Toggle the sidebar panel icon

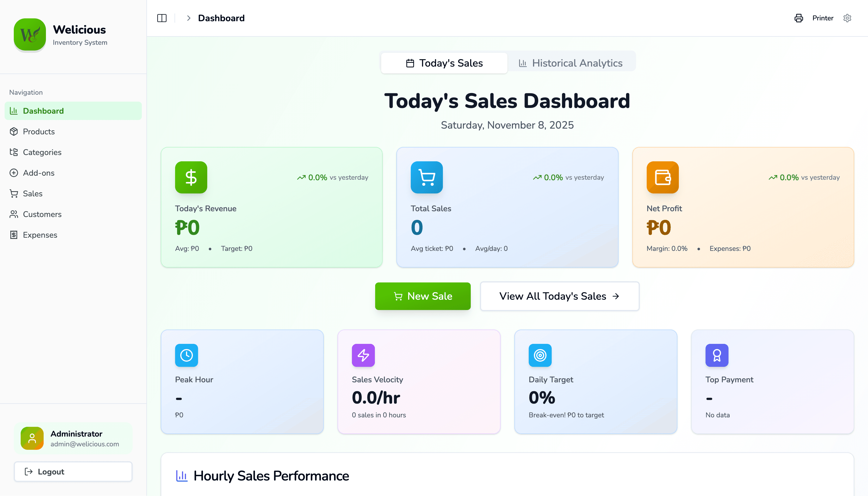coord(162,18)
